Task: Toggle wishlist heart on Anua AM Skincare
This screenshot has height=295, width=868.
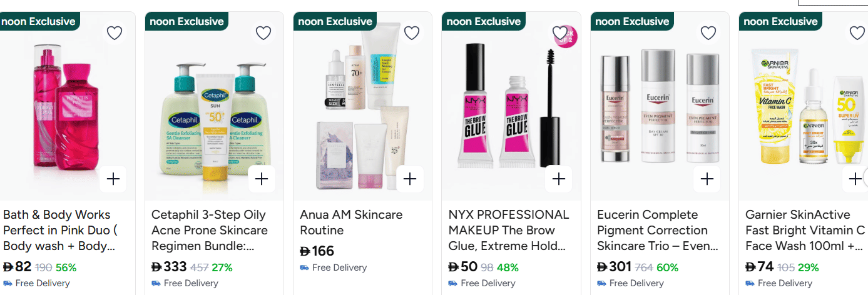Action: 411,33
